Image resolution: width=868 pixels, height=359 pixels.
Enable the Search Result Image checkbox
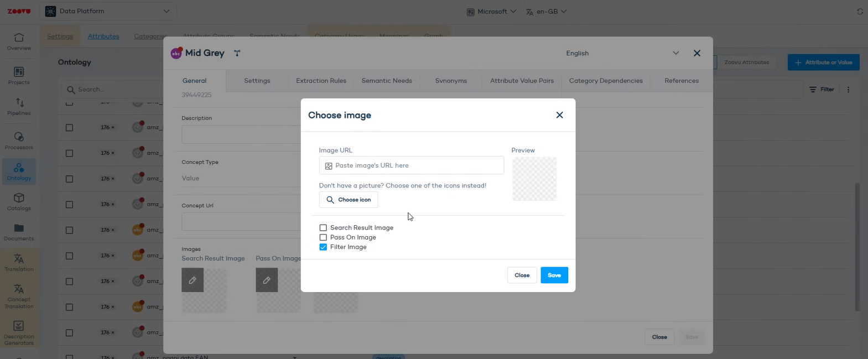323,228
